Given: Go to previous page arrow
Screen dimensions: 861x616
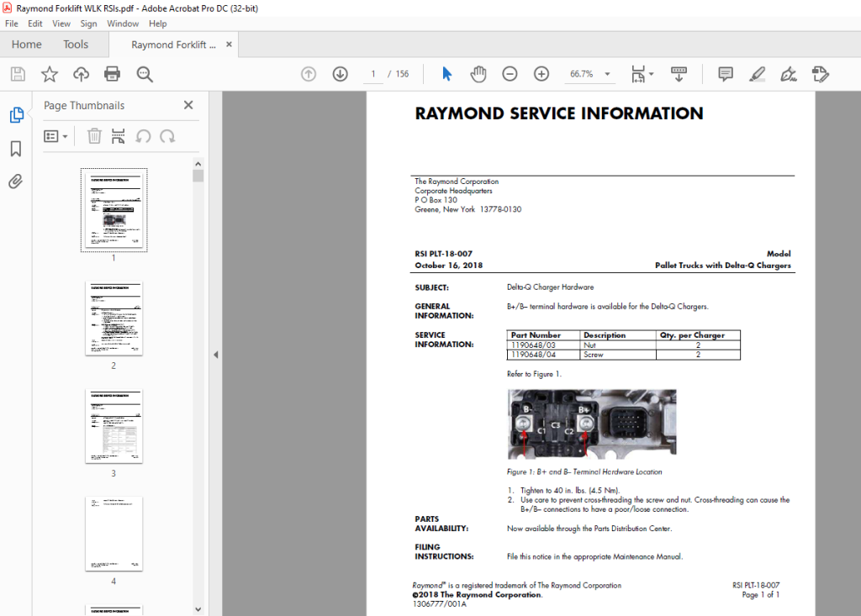Looking at the screenshot, I should click(x=309, y=74).
